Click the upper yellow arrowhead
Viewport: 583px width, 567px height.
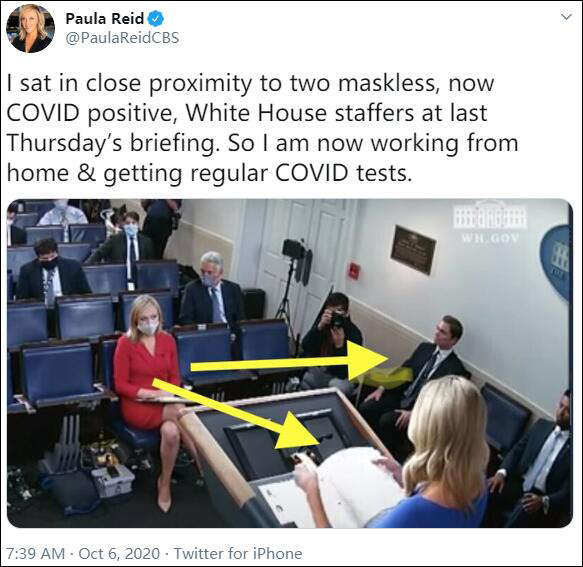pos(368,360)
